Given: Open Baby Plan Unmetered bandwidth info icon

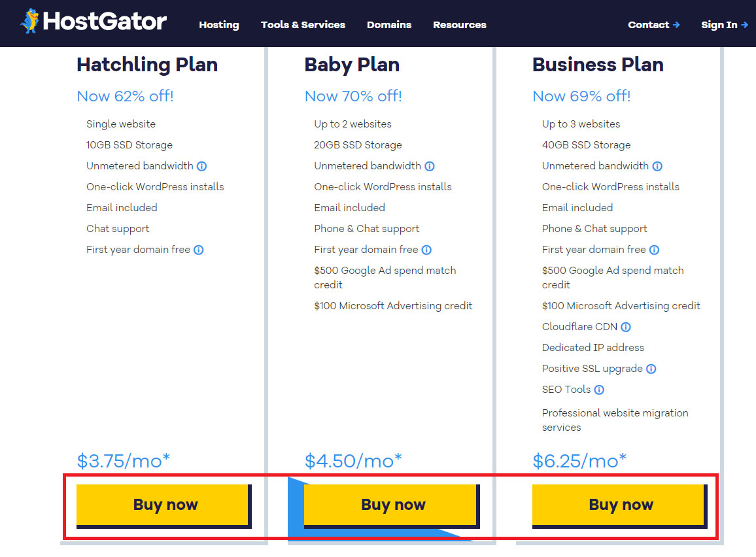Looking at the screenshot, I should [430, 166].
